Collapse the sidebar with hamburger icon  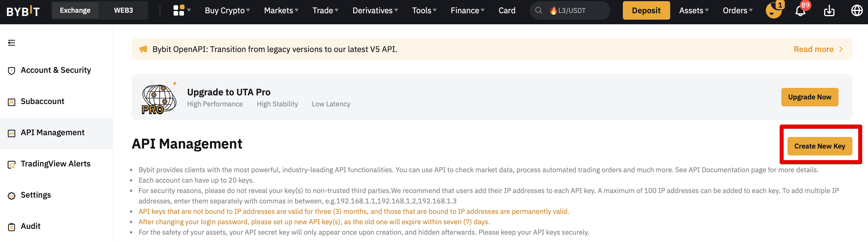12,43
